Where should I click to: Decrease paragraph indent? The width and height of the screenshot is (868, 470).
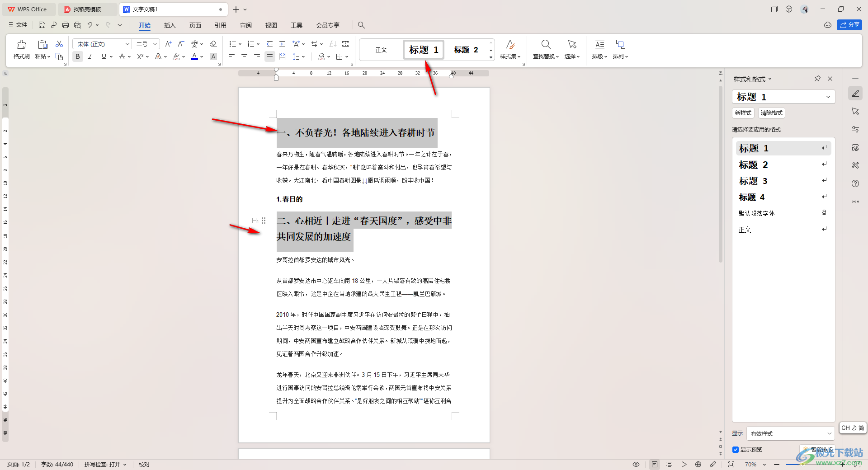pyautogui.click(x=269, y=44)
